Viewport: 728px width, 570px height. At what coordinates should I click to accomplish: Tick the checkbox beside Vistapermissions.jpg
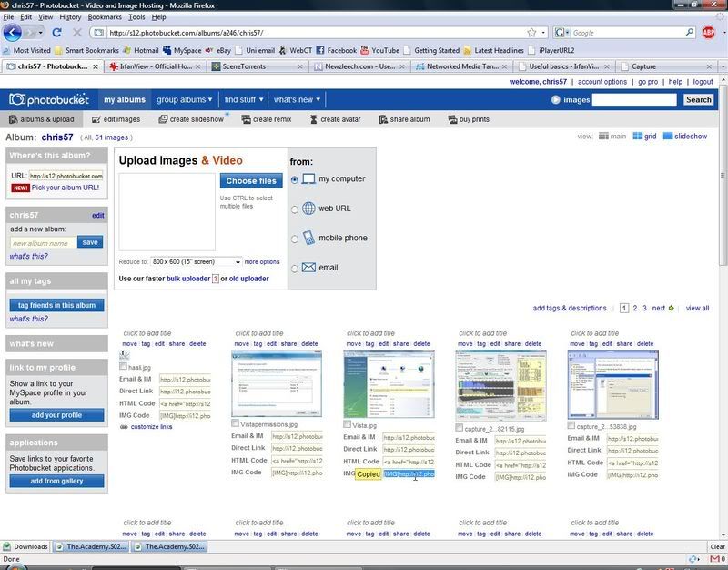pos(236,423)
